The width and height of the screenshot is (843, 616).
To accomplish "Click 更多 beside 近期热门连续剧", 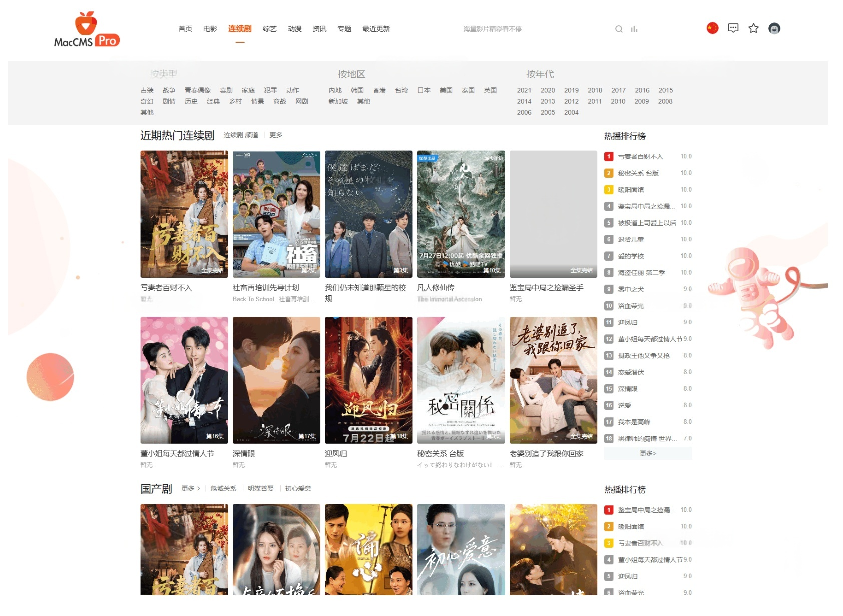I will click(x=276, y=135).
